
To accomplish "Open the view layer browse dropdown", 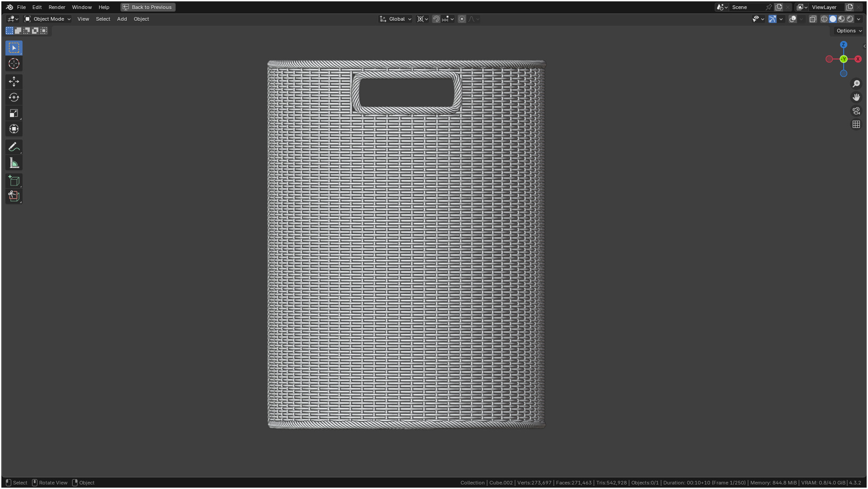I will (x=802, y=7).
